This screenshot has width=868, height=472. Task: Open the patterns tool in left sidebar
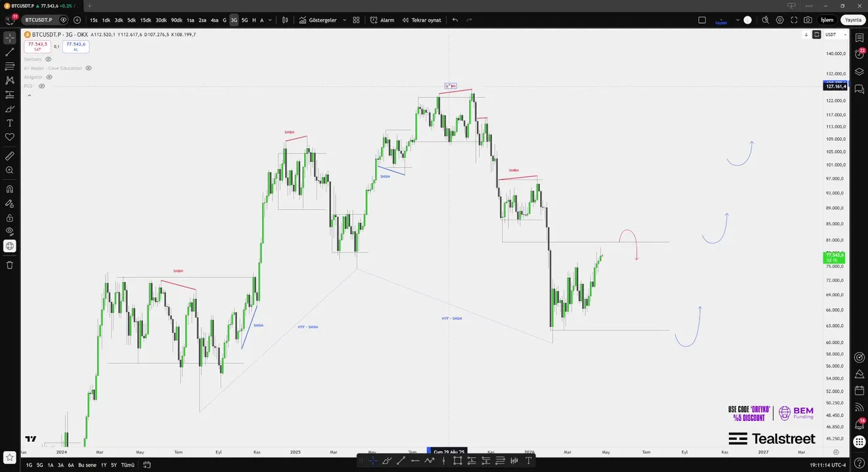(10, 80)
